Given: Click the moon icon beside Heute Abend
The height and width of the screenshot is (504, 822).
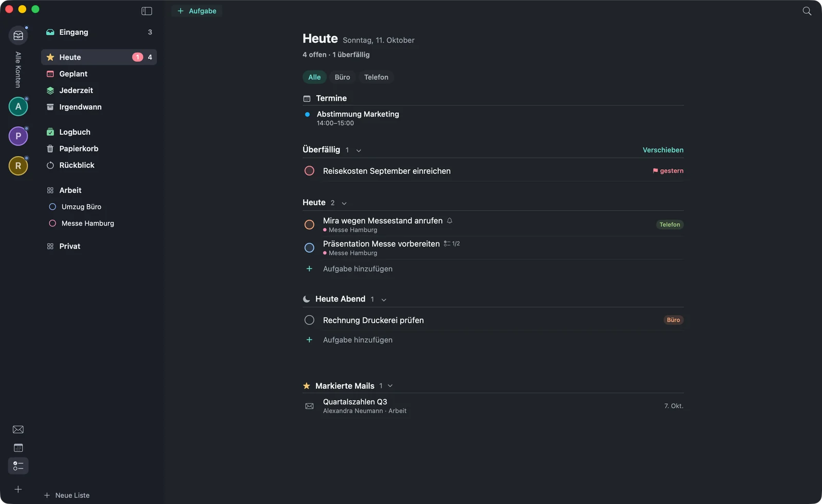Looking at the screenshot, I should [307, 299].
